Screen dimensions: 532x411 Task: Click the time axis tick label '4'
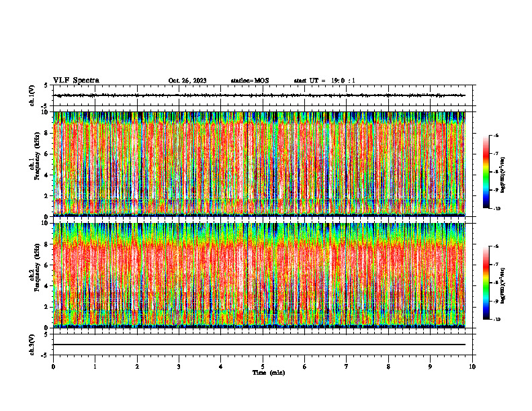point(221,367)
